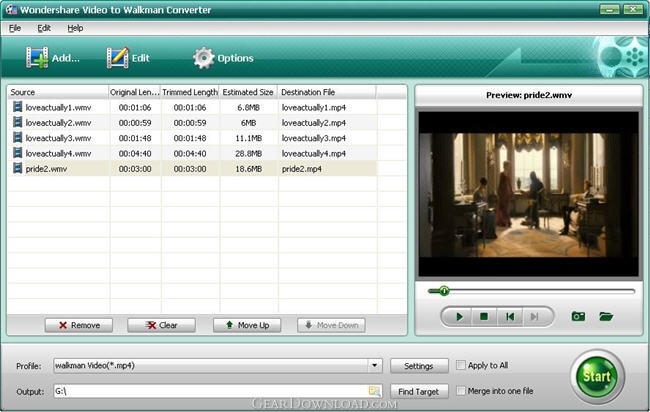Viewport: 650px width, 412px height.
Task: Play the preview video
Action: tap(459, 317)
